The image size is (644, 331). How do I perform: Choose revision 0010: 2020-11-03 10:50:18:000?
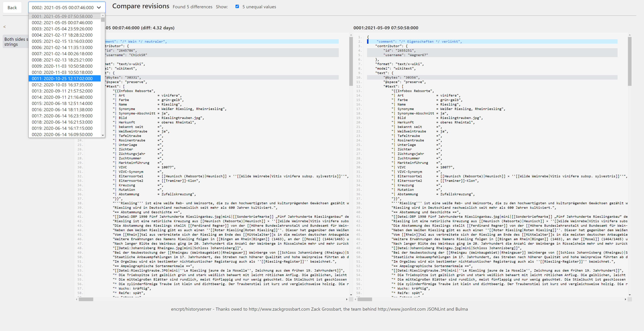pyautogui.click(x=65, y=72)
